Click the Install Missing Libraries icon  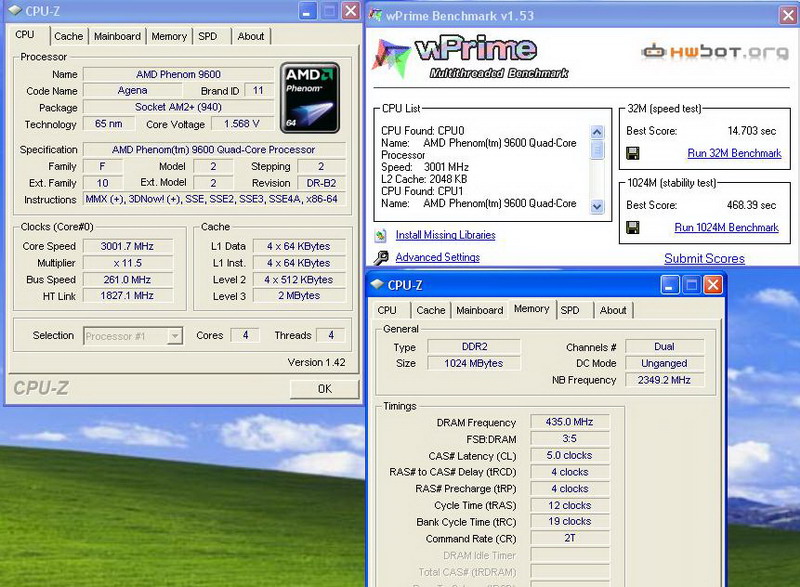click(381, 235)
